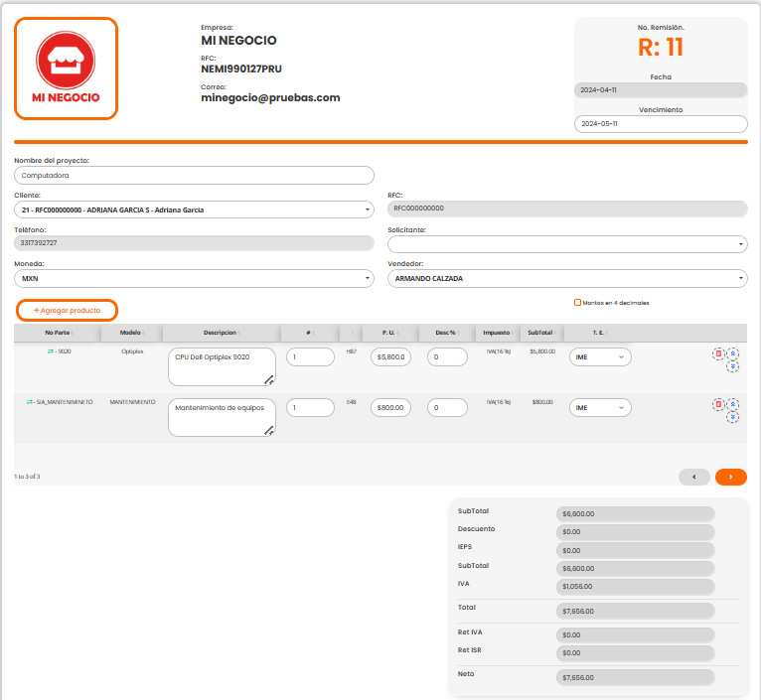
Task: Move the MANTENIMIENTO row up
Action: pyautogui.click(x=733, y=404)
